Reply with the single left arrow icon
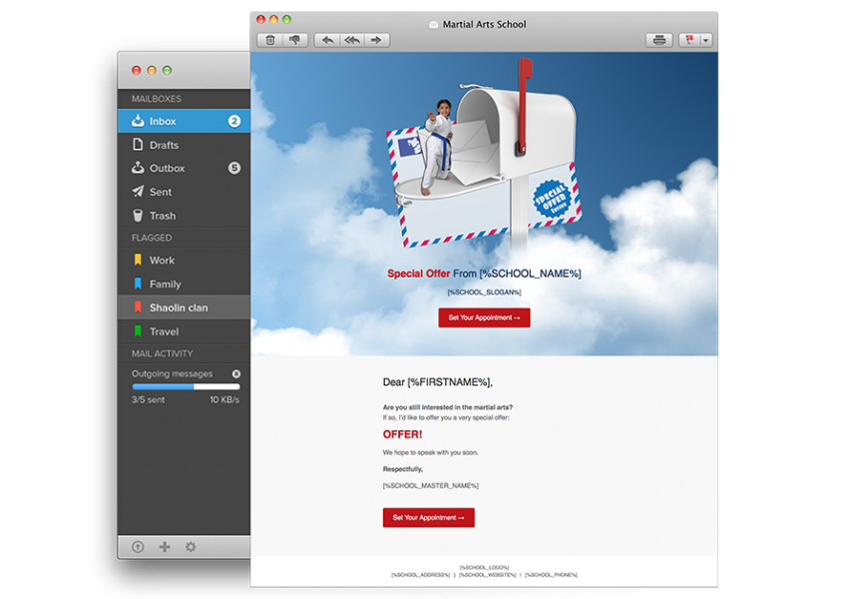The width and height of the screenshot is (868, 599). coord(327,40)
